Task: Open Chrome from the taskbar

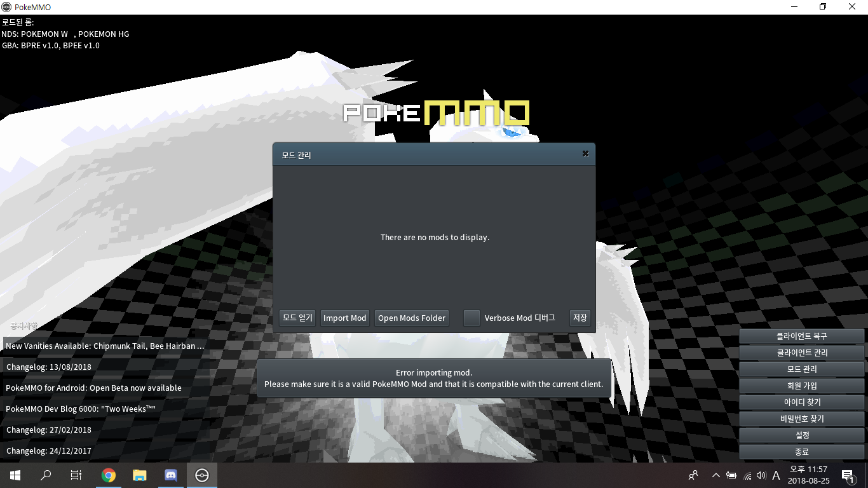Action: (109, 475)
